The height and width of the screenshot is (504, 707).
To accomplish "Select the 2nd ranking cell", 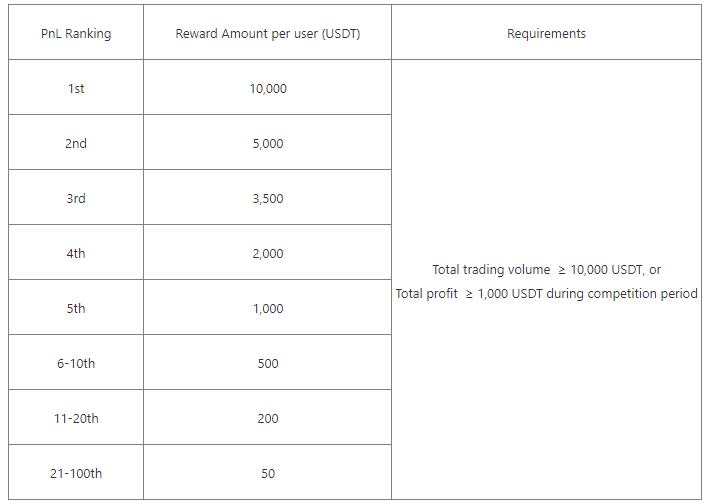I will point(76,144).
